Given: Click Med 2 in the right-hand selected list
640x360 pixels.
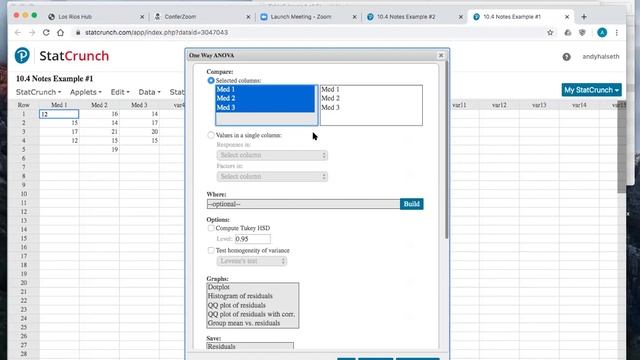Looking at the screenshot, I should [x=330, y=98].
